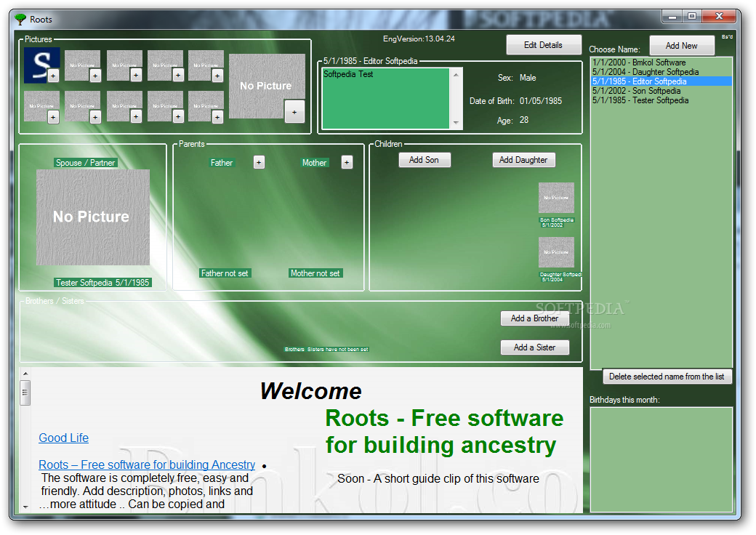The width and height of the screenshot is (756, 535).
Task: Click description box scroll up arrow
Action: click(x=456, y=75)
